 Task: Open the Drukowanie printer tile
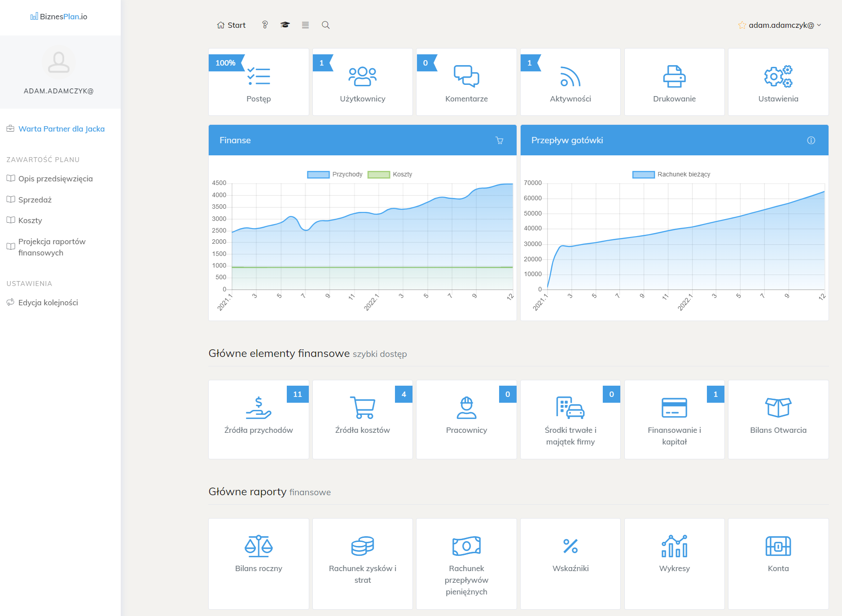click(x=674, y=82)
